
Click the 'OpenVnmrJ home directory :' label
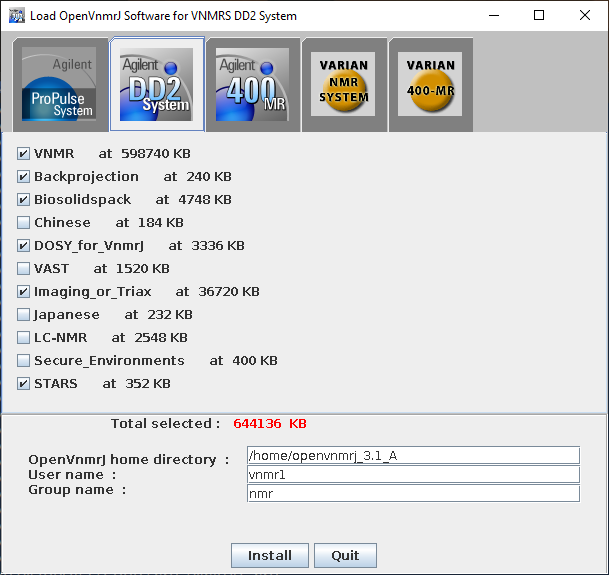[129, 460]
